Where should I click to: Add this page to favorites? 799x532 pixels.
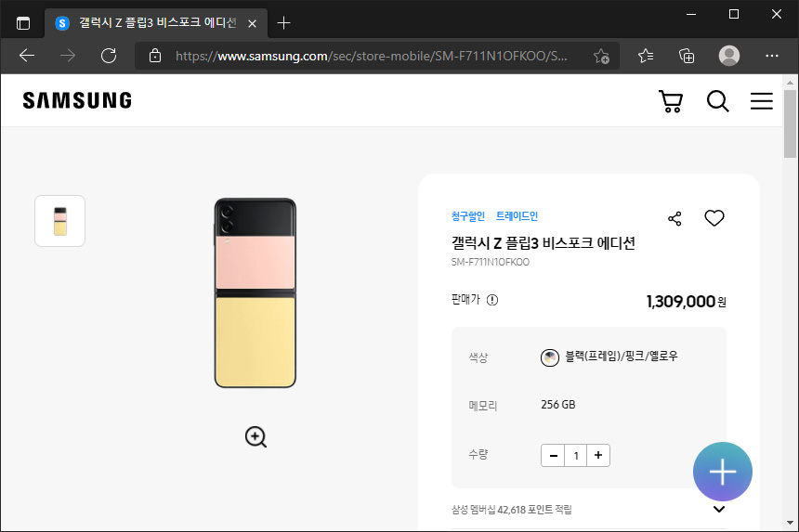(x=601, y=56)
